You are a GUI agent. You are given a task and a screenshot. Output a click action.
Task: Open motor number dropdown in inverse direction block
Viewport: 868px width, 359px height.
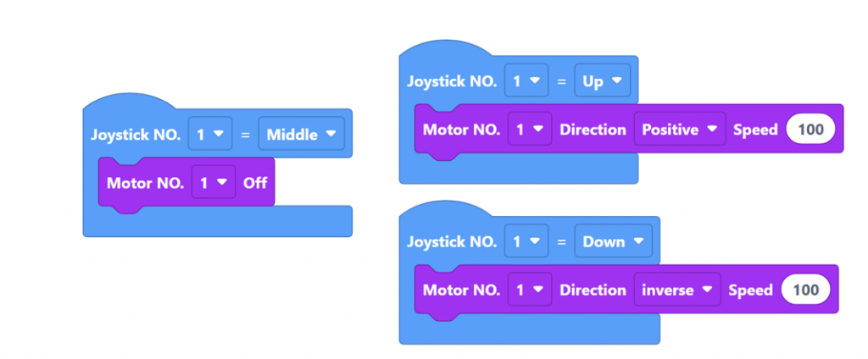click(x=530, y=290)
